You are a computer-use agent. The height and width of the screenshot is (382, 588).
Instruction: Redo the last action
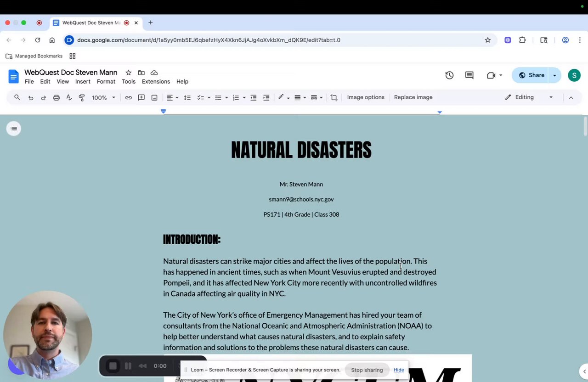tap(44, 97)
